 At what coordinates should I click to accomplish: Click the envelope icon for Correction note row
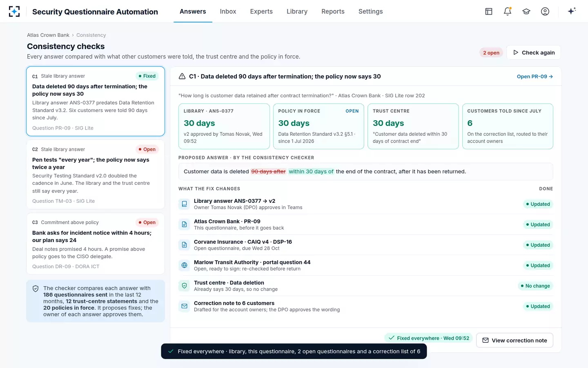click(x=184, y=306)
